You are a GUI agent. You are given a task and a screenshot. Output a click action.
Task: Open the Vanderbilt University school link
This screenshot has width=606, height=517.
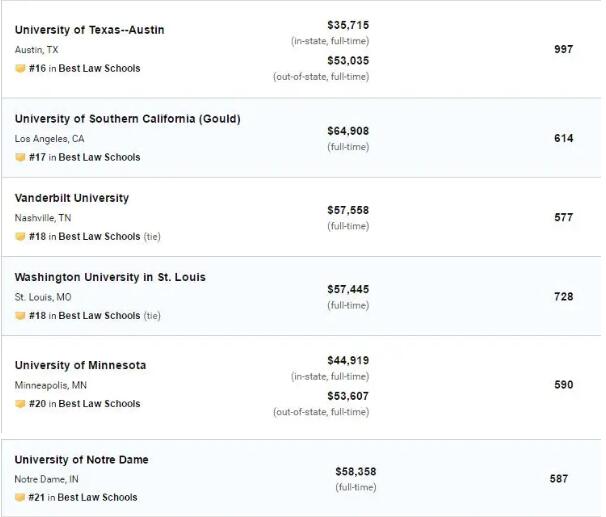[x=72, y=198]
